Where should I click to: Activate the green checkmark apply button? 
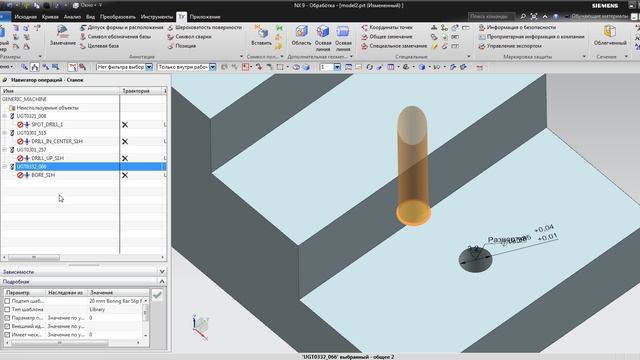pos(157,295)
